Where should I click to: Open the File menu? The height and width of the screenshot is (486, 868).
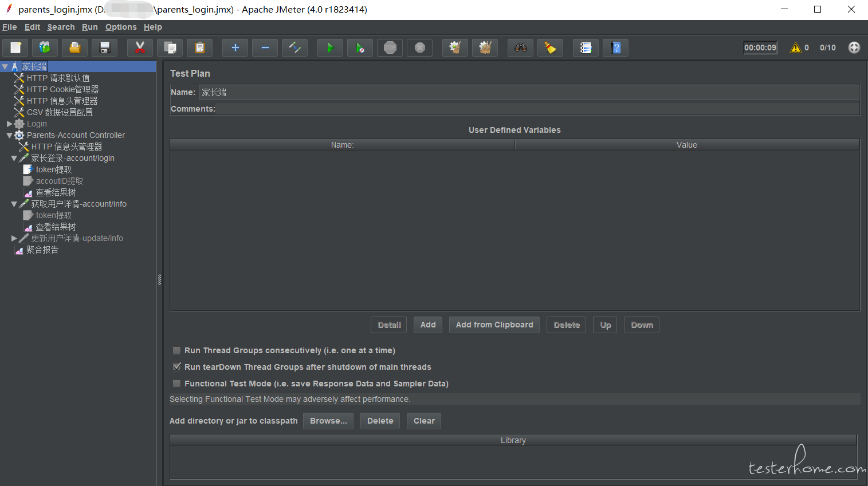pyautogui.click(x=10, y=27)
